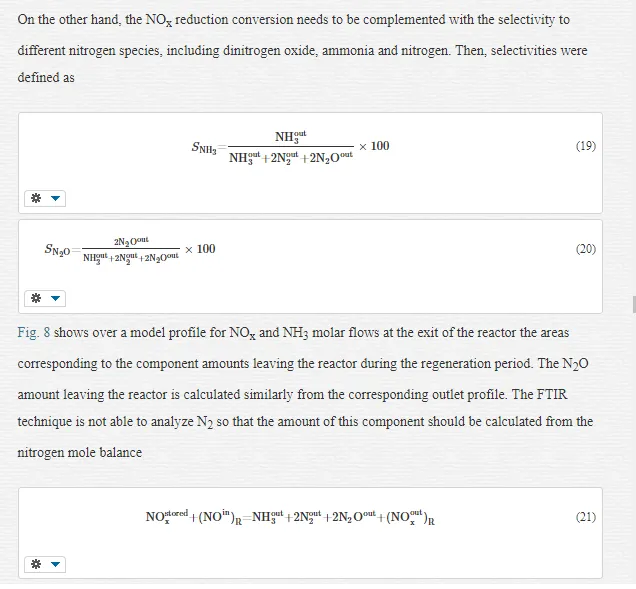This screenshot has width=636, height=589.
Task: Click the 'defined as' text above equation 19
Action: click(46, 77)
